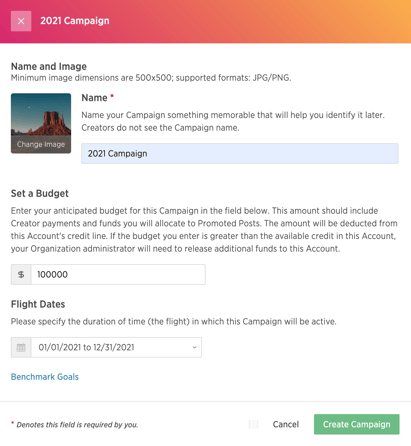This screenshot has height=446, width=411.
Task: Click the 2021 Campaign header title
Action: pyautogui.click(x=75, y=21)
